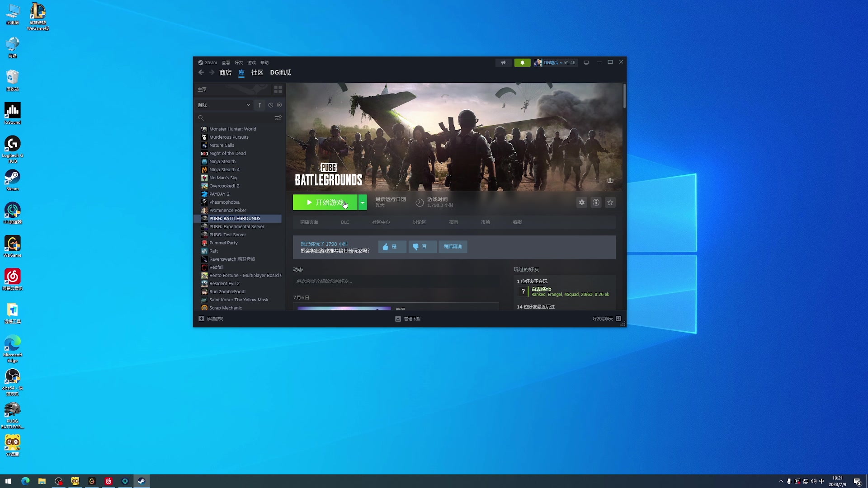The height and width of the screenshot is (488, 868).
Task: Switch Steam to Big Picture mode icon
Action: coord(586,63)
